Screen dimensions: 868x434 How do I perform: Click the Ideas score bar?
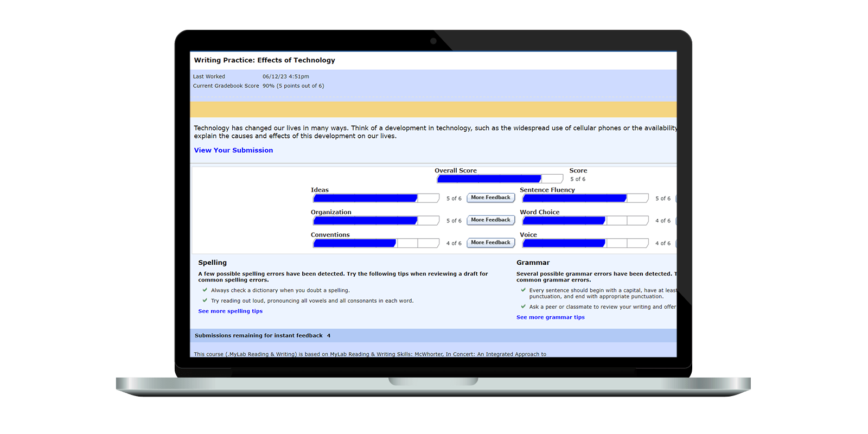pos(376,199)
